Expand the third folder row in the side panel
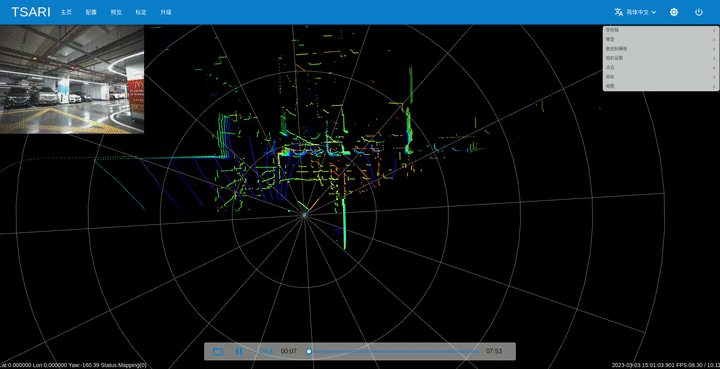This screenshot has width=720, height=369. coord(661,49)
